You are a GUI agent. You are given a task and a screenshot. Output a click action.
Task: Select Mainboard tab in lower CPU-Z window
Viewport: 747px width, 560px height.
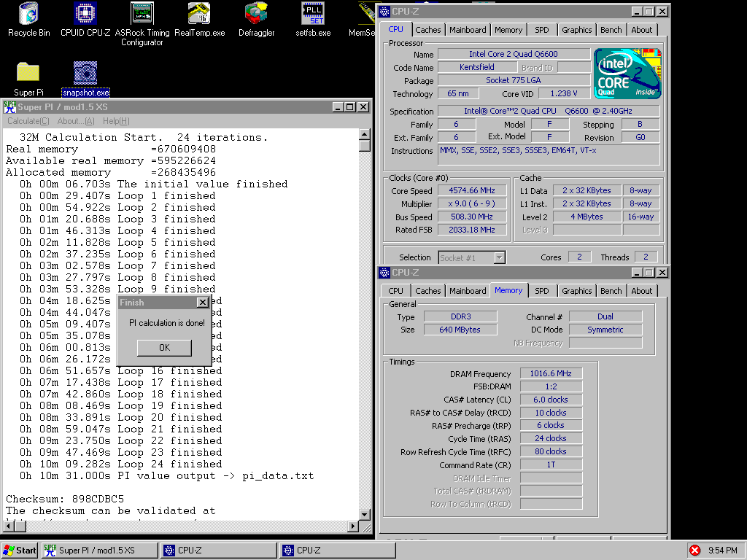click(x=468, y=291)
